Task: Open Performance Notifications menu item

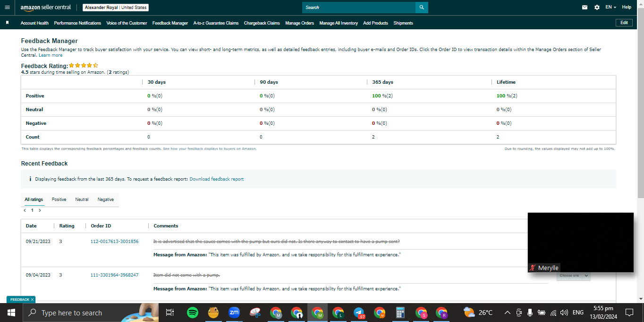Action: (77, 23)
